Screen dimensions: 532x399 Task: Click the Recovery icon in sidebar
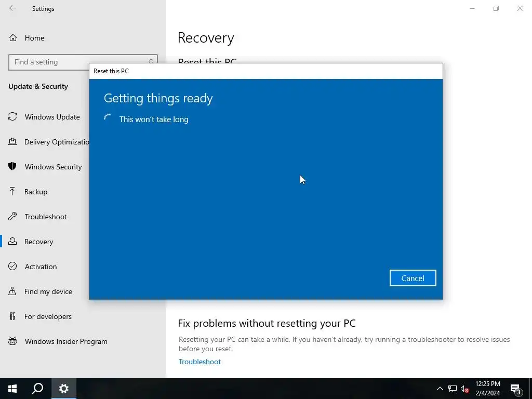[12, 241]
